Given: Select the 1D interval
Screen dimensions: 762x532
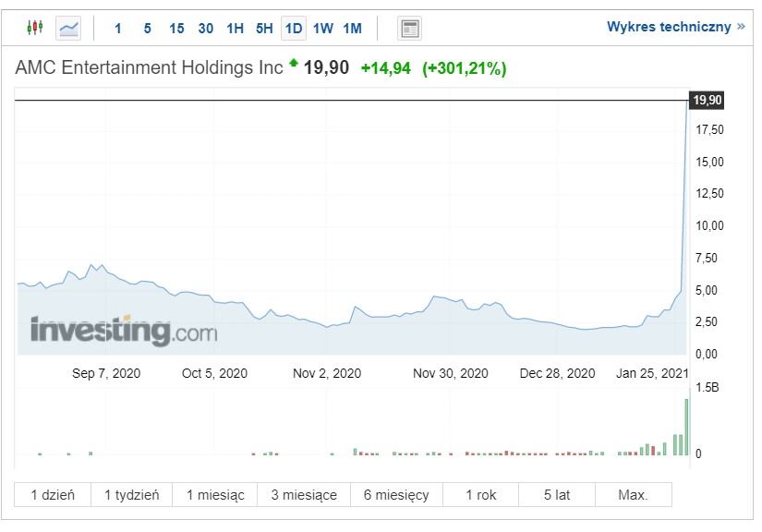Looking at the screenshot, I should pyautogui.click(x=294, y=29).
